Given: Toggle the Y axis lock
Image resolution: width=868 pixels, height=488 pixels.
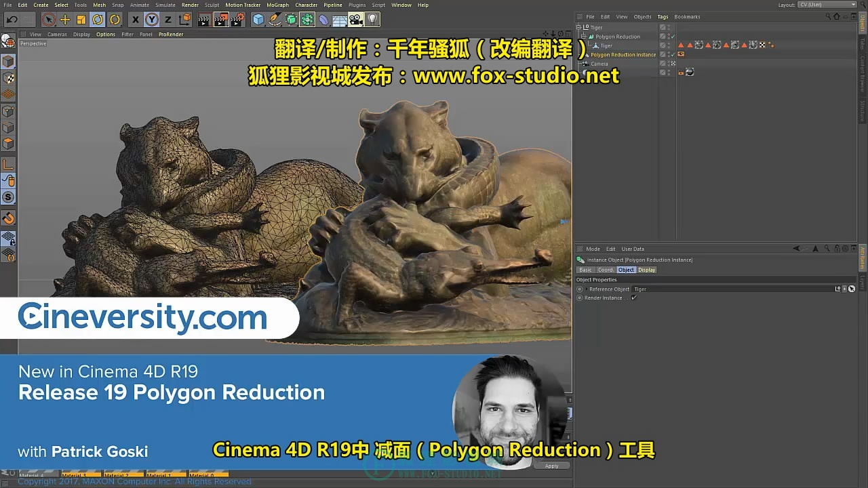Looking at the screenshot, I should click(x=152, y=20).
